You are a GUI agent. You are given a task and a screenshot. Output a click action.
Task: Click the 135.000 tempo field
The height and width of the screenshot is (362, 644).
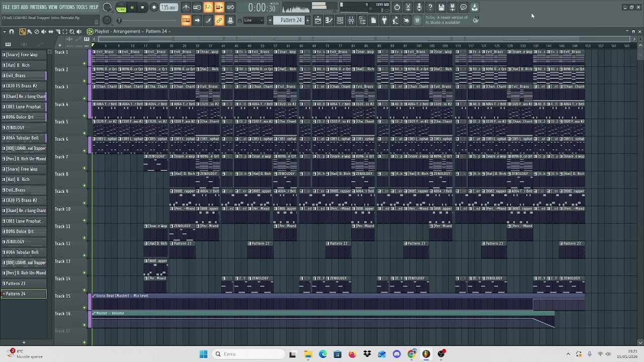[169, 8]
